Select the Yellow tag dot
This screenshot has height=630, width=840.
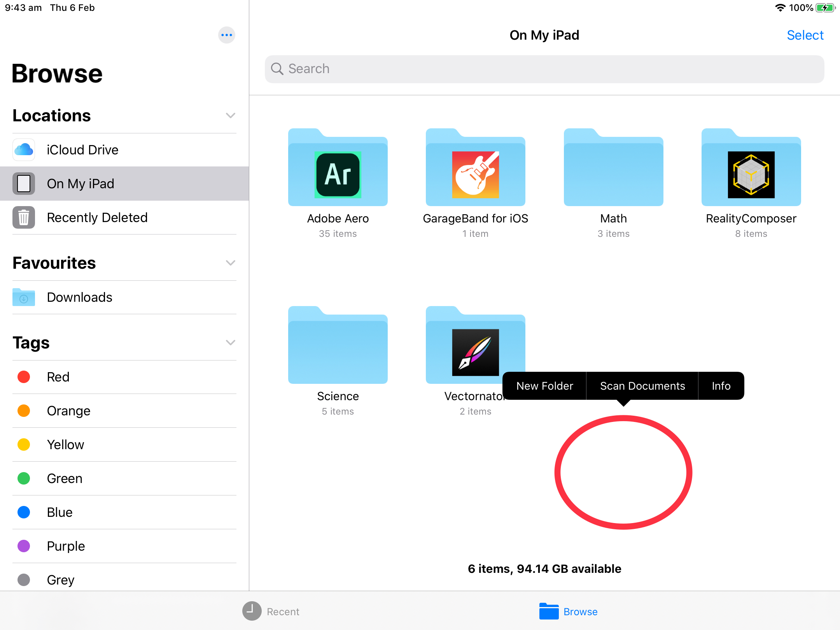click(x=24, y=444)
